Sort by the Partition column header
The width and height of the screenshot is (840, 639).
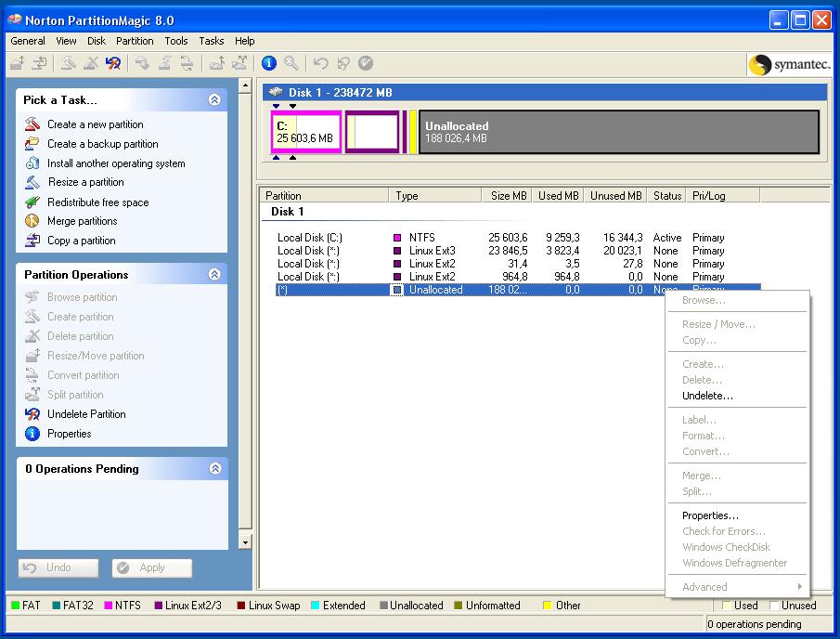point(324,196)
